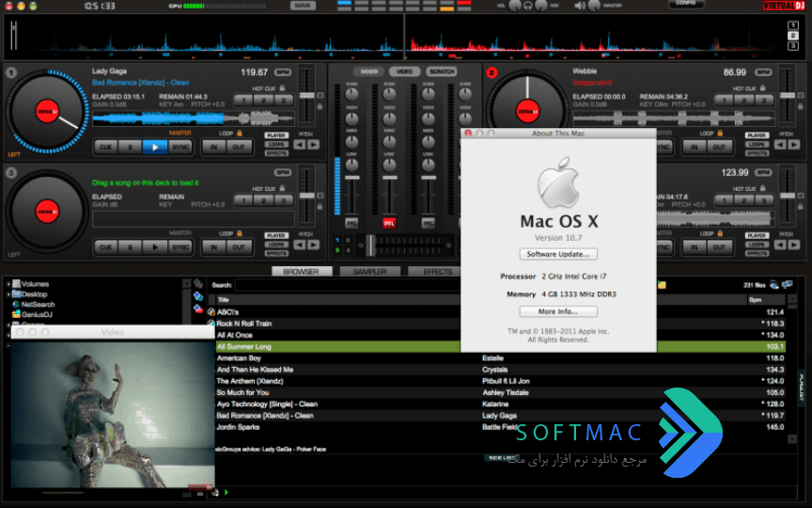Toggle the loop lock on deck 1
The height and width of the screenshot is (508, 812).
pyautogui.click(x=240, y=134)
